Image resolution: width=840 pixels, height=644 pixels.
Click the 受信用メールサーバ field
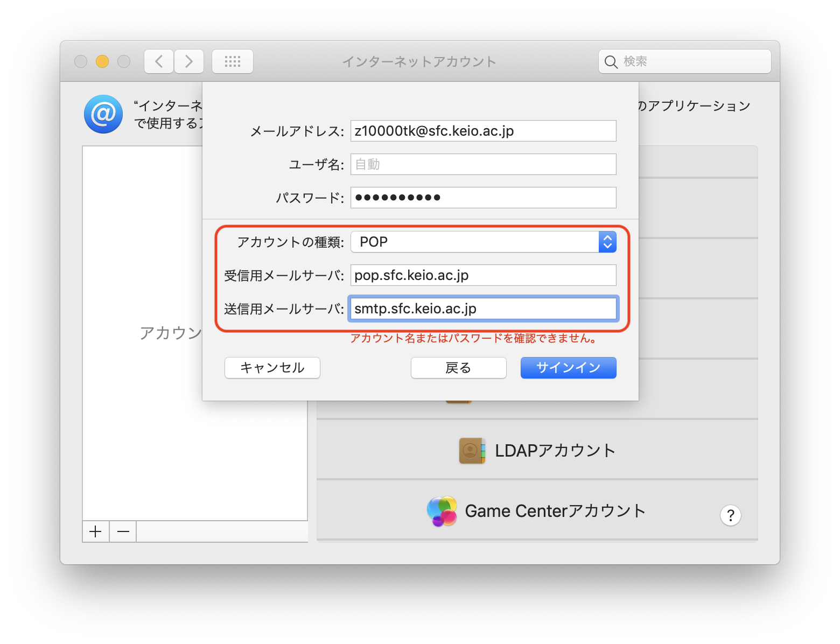[x=483, y=275]
